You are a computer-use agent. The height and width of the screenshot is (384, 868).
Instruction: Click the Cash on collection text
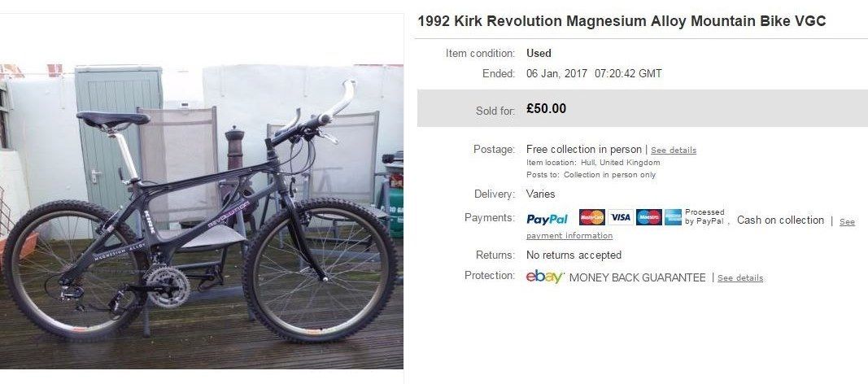(780, 220)
